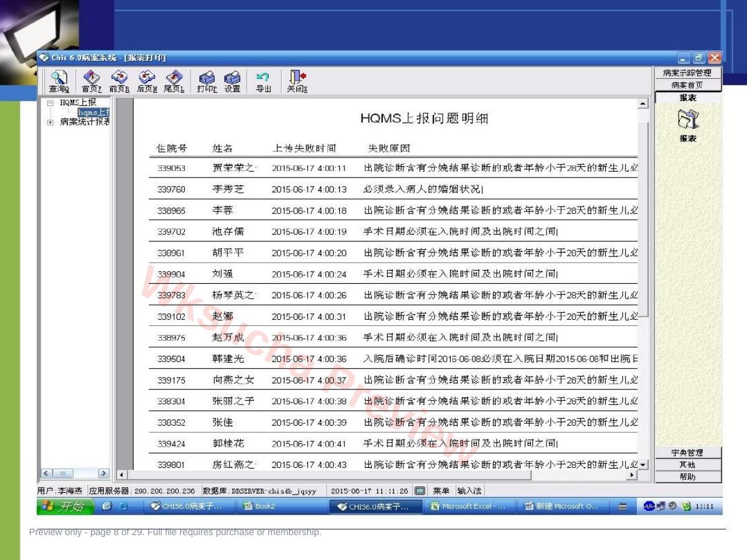Close the report with 关闭 icon
Image resolution: width=747 pixels, height=560 pixels.
click(x=297, y=82)
